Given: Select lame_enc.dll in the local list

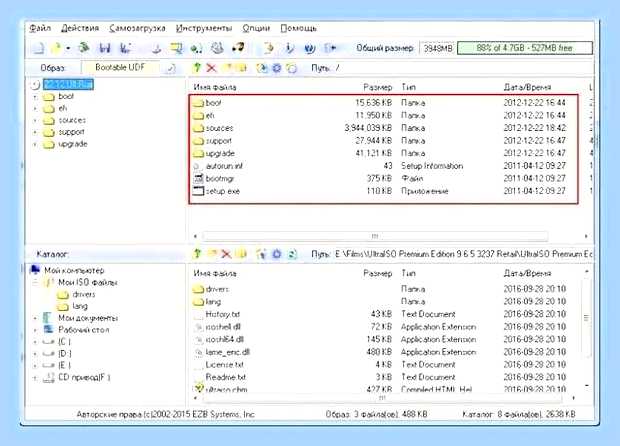Looking at the screenshot, I should (x=227, y=352).
